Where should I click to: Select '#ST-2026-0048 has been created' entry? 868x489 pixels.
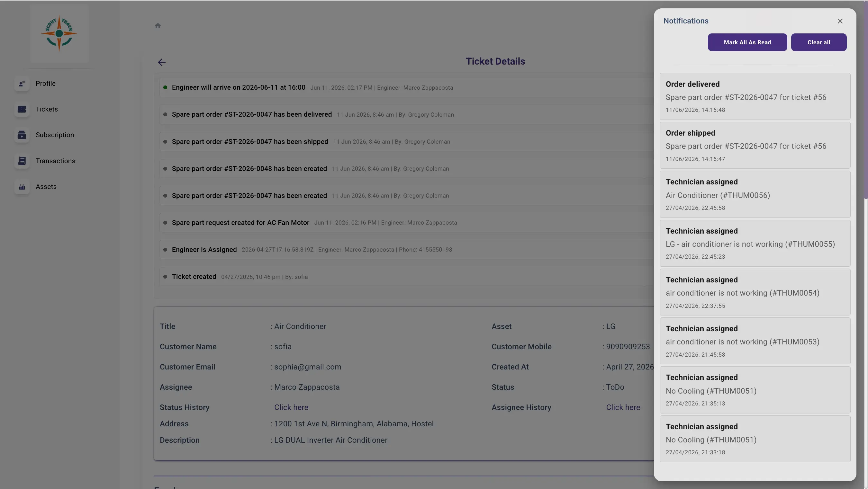pyautogui.click(x=406, y=168)
